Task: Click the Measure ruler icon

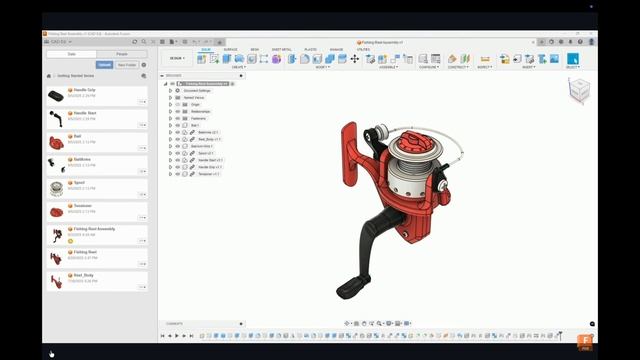Action: coord(485,59)
